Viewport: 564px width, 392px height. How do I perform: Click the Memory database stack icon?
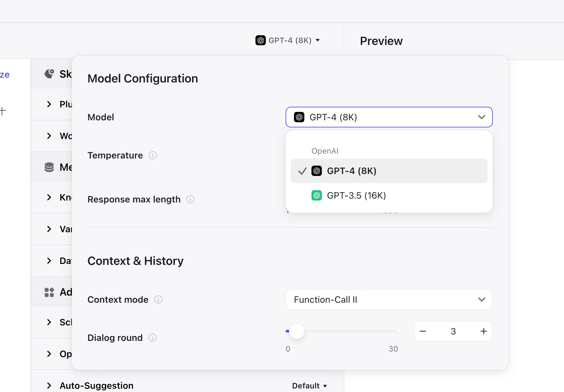[x=49, y=167]
